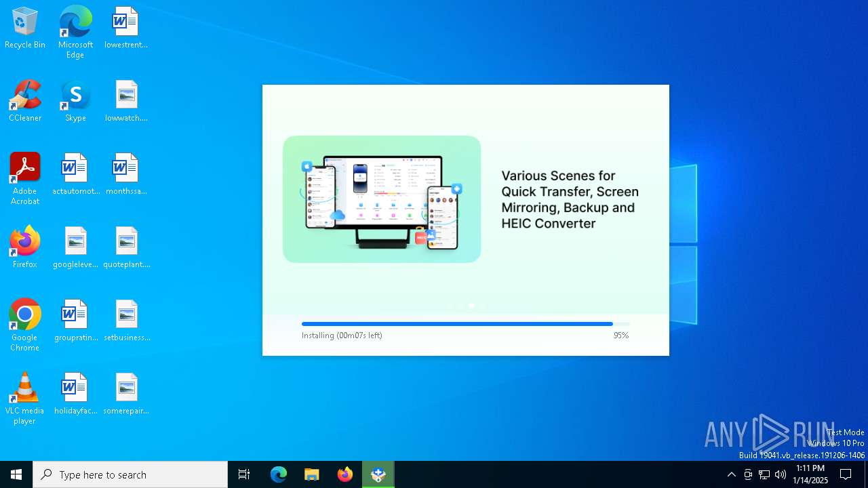The height and width of the screenshot is (488, 868).
Task: Open File Explorer from the taskbar
Action: coord(312,474)
